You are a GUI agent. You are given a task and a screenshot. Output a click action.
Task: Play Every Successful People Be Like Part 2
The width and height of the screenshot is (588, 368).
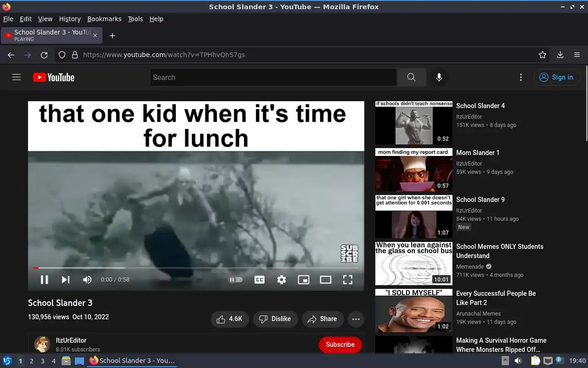[414, 310]
